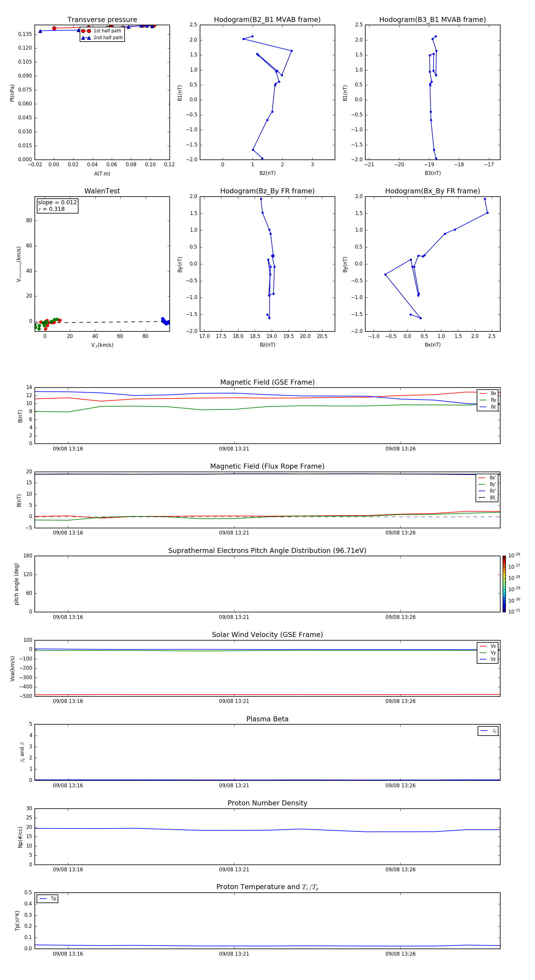Select the Bx' entry in Flux Rope legend
The width and height of the screenshot is (535, 980).
click(487, 478)
